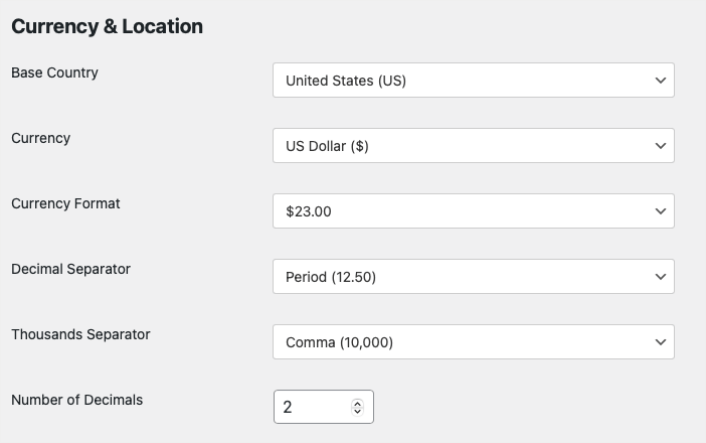706x443 pixels.
Task: Increase Number of Decimals with up arrow
Action: point(358,403)
